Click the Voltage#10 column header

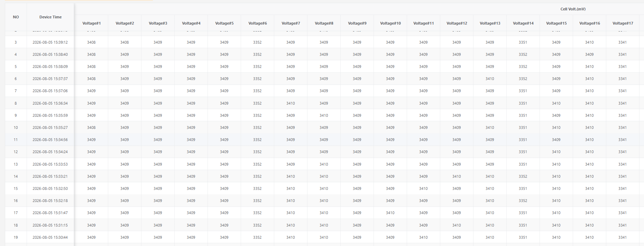pos(390,23)
